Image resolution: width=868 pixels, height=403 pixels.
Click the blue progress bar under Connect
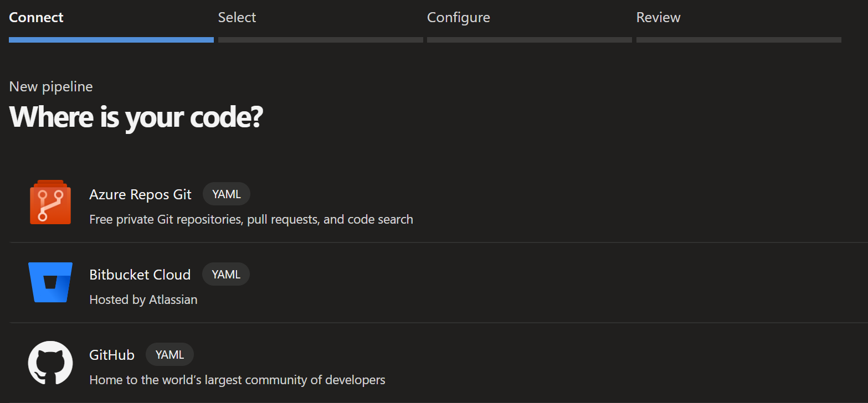tap(111, 40)
